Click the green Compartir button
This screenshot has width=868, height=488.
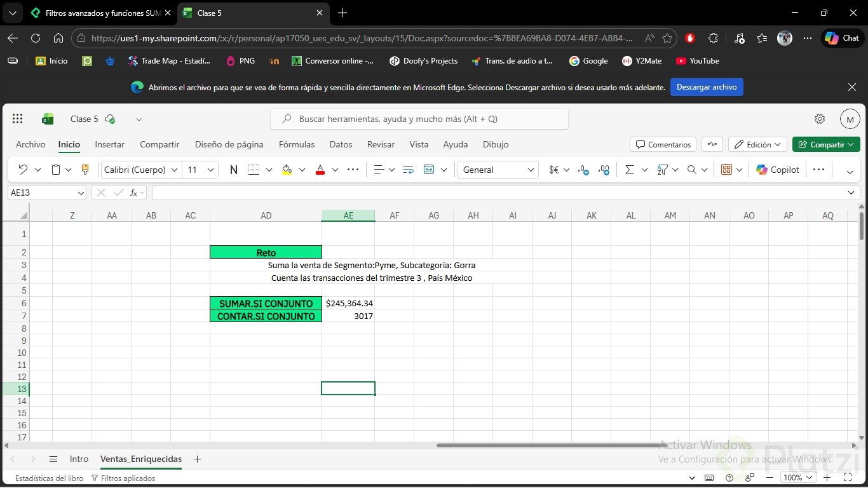coord(826,144)
